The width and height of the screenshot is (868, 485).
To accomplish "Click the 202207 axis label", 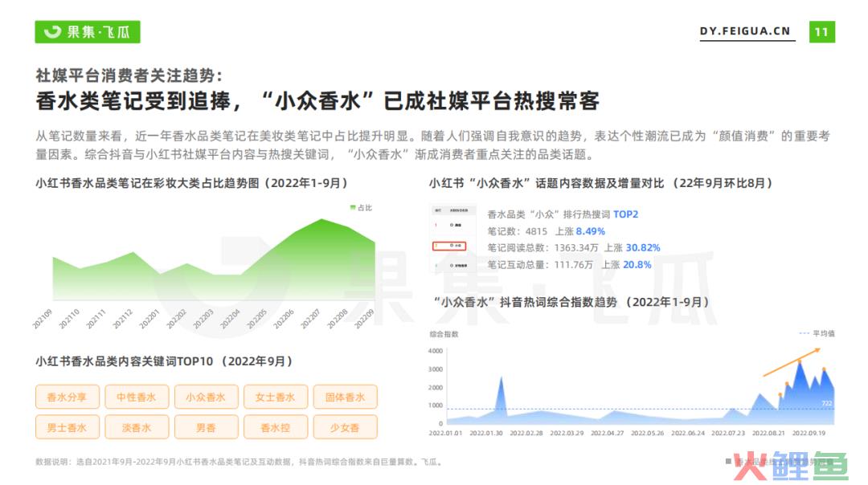I will point(310,319).
